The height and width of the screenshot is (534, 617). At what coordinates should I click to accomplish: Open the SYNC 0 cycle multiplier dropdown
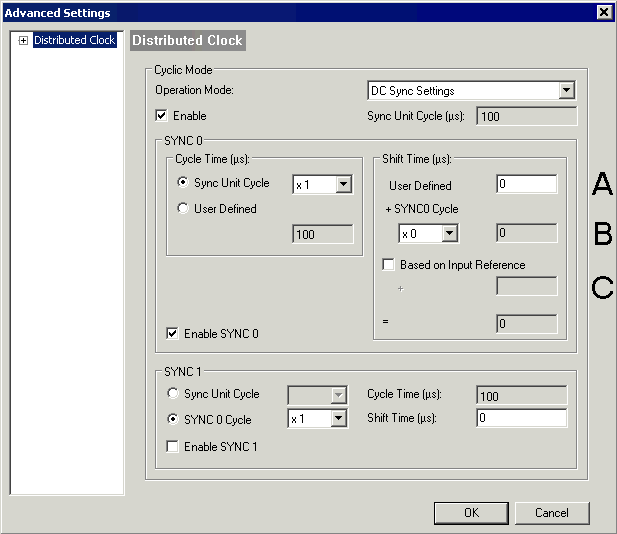[x=344, y=184]
